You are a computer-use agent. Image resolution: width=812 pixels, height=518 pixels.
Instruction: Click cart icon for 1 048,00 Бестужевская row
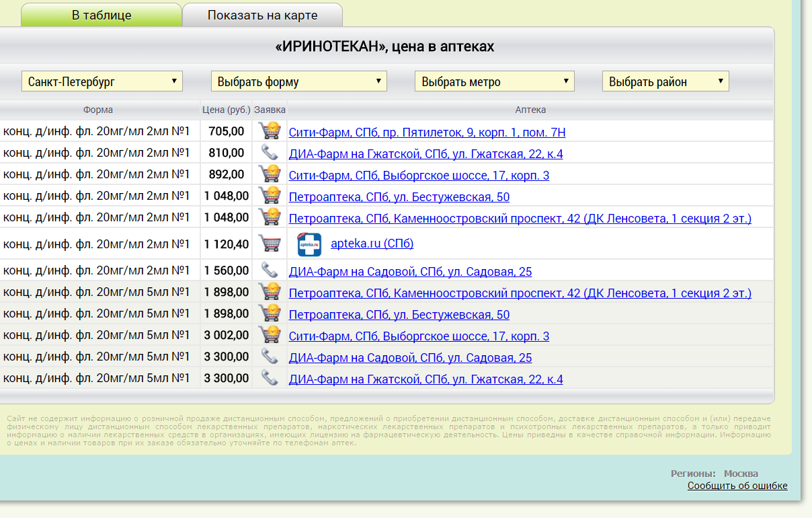pos(270,195)
